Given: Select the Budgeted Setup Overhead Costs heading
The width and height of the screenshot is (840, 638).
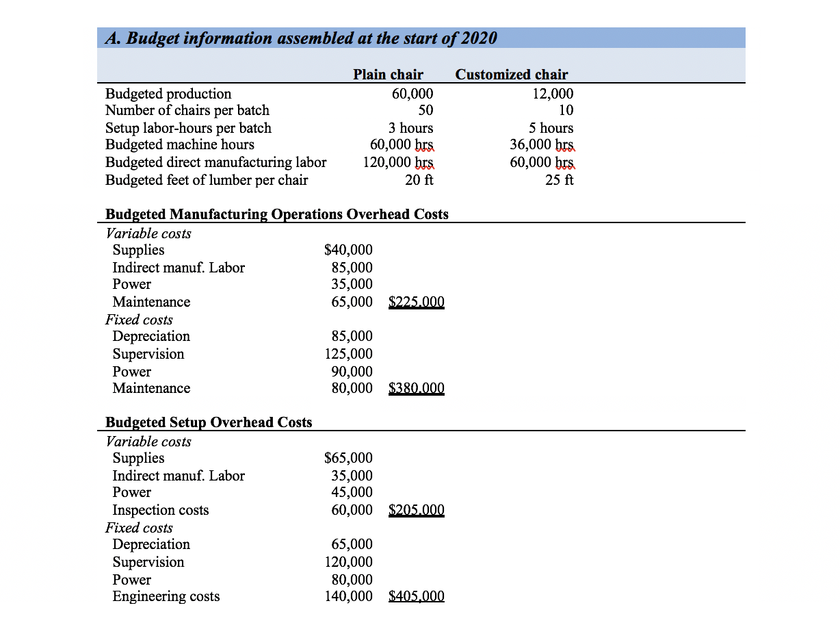Looking at the screenshot, I should 207,422.
